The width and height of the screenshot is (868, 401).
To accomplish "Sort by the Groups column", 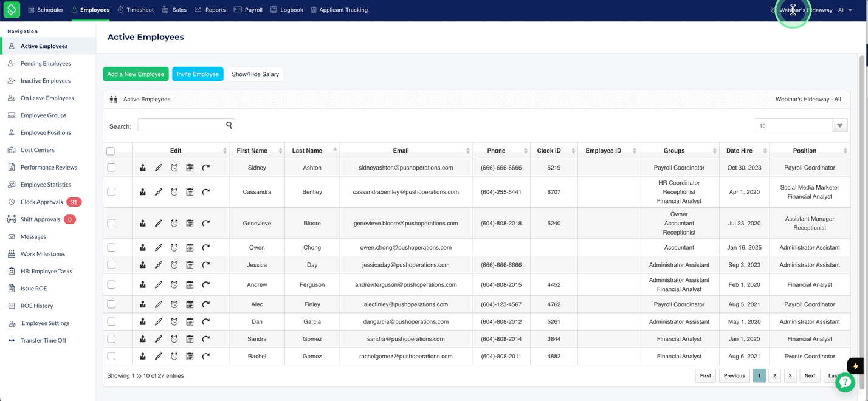I will 679,151.
